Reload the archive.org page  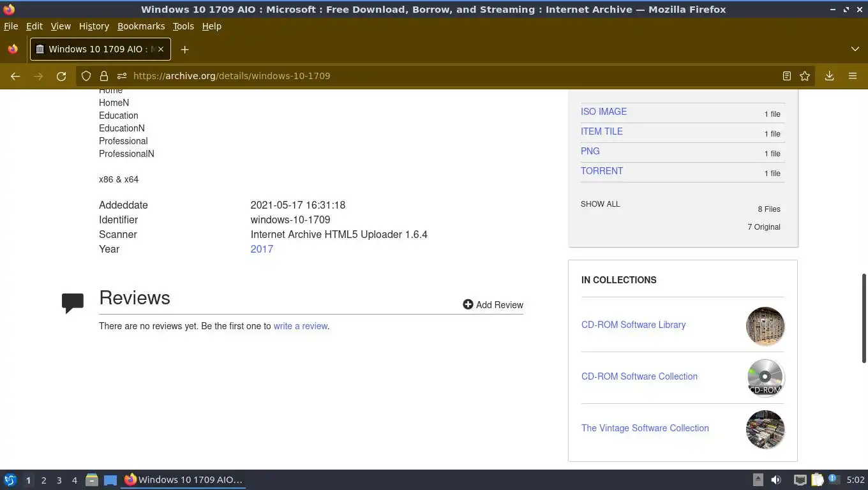[61, 76]
